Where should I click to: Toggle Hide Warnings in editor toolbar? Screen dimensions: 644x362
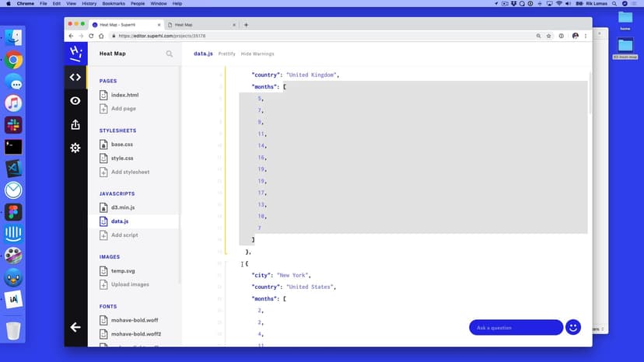[257, 54]
